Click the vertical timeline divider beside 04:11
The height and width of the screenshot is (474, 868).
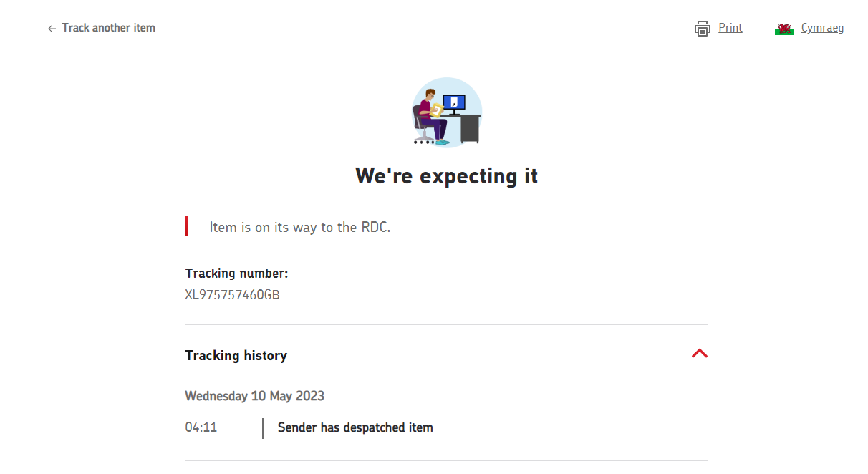(263, 428)
